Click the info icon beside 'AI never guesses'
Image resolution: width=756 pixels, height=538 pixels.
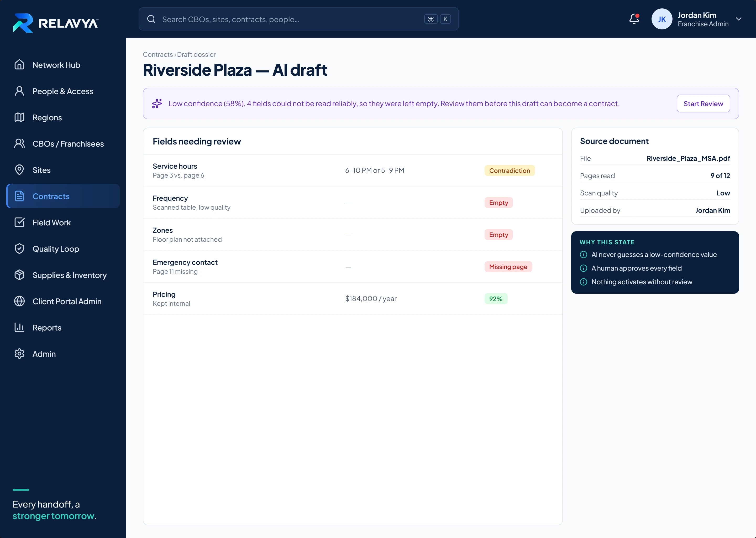pyautogui.click(x=583, y=255)
